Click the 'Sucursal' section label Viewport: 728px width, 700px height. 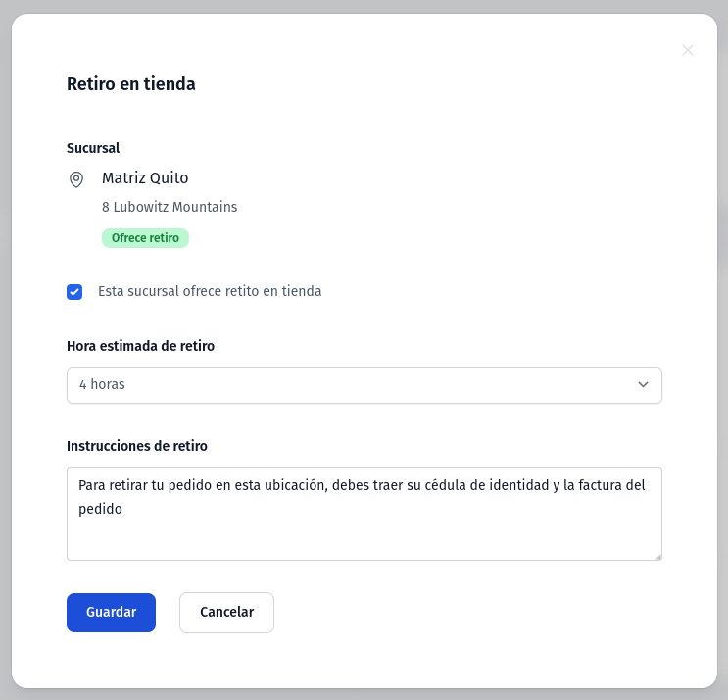[93, 148]
